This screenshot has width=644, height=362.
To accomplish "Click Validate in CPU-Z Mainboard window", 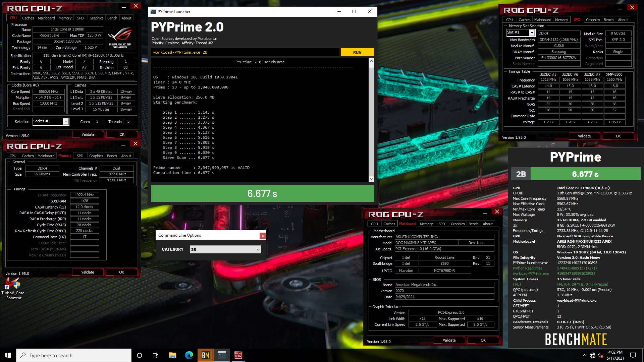I will 449,340.
